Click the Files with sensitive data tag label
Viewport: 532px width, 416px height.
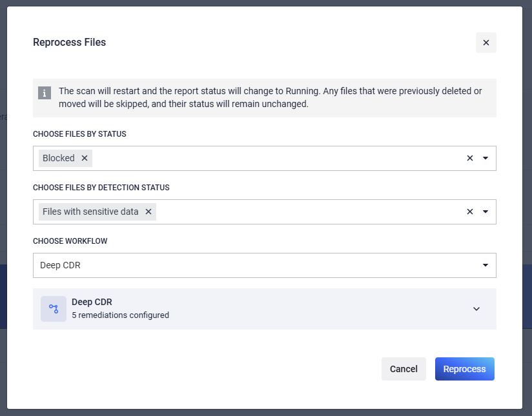click(x=90, y=212)
